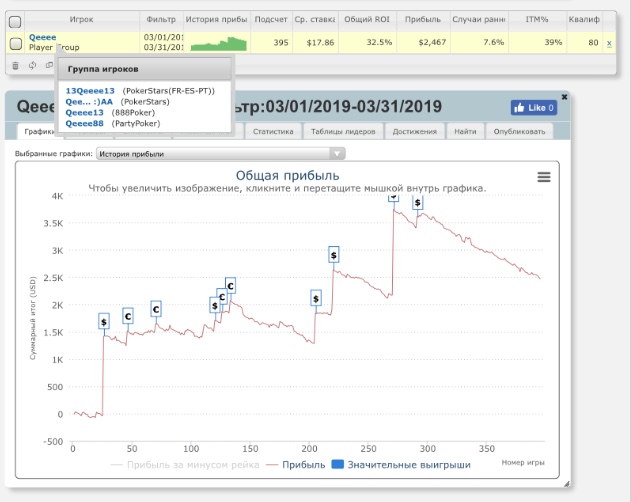Open История прибыли graph dropdown

(221, 154)
